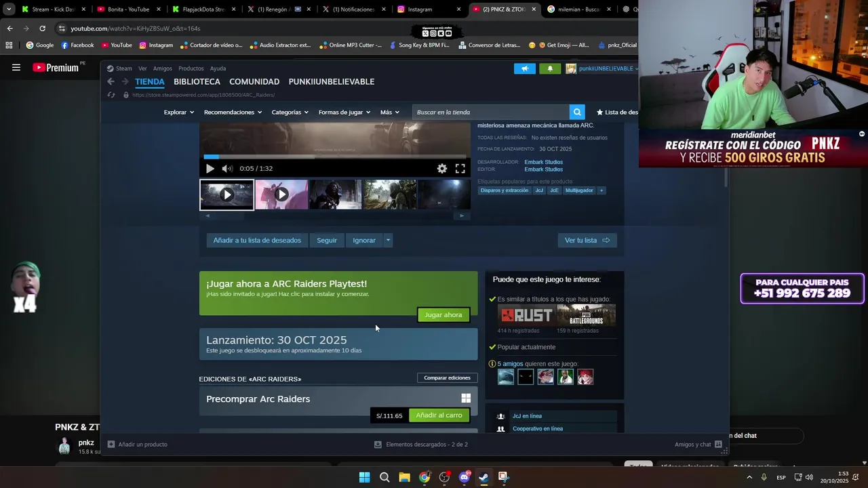The height and width of the screenshot is (488, 868).
Task: Click the Multijugador tag
Action: pyautogui.click(x=579, y=190)
